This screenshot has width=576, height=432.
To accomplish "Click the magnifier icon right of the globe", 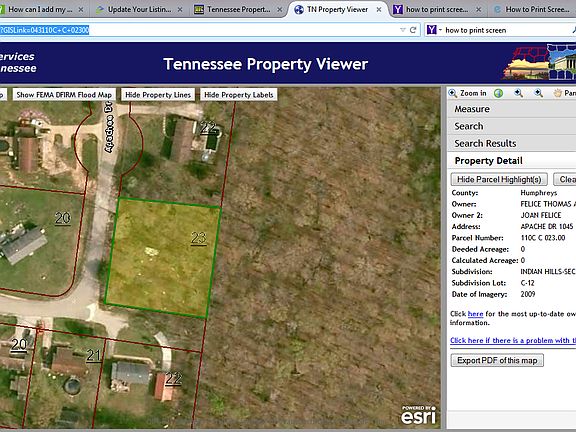I will pyautogui.click(x=519, y=93).
